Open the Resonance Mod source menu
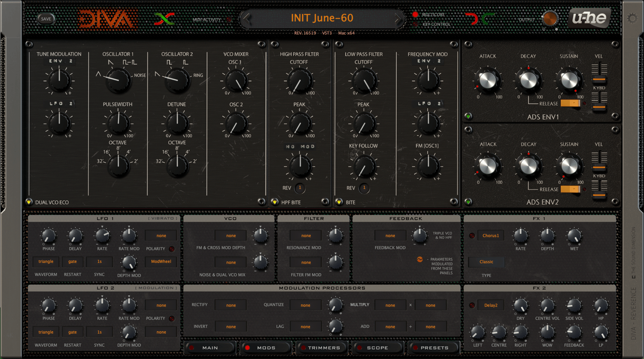Viewport: 644px width, 359px height. pyautogui.click(x=306, y=235)
